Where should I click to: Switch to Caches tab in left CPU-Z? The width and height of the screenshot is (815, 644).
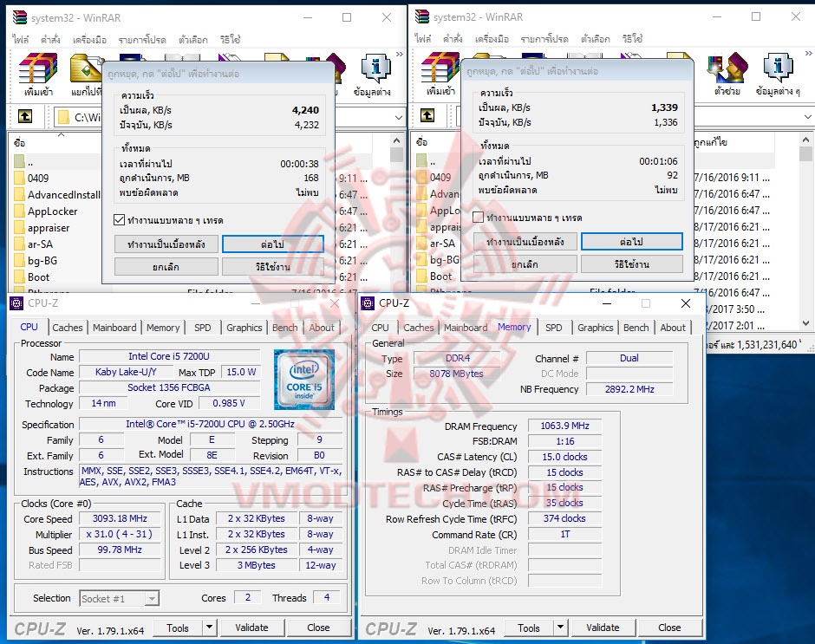point(68,328)
